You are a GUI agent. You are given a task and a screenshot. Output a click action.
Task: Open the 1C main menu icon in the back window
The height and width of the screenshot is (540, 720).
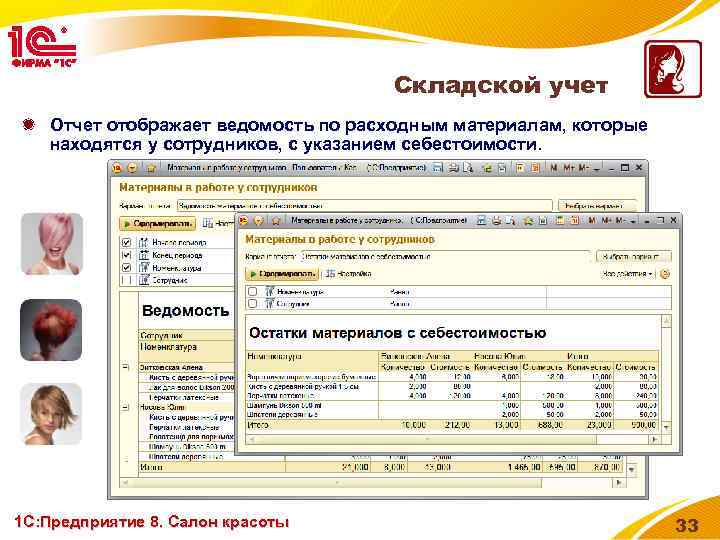117,168
